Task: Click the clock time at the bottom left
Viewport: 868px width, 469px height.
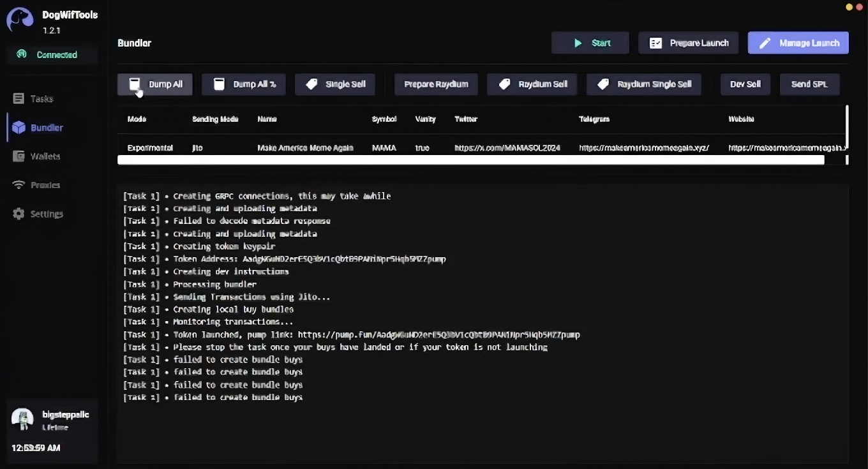Action: (36, 448)
